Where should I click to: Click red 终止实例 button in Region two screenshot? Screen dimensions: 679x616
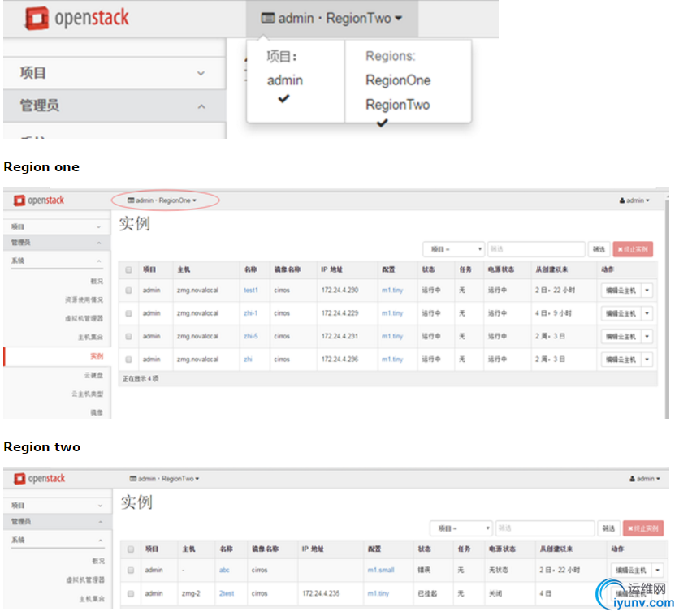[643, 528]
